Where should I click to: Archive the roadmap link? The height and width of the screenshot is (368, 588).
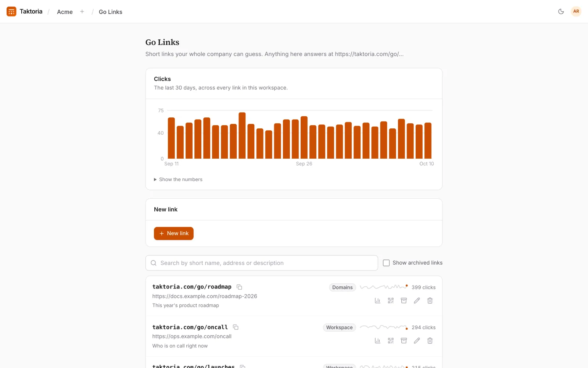(x=404, y=301)
